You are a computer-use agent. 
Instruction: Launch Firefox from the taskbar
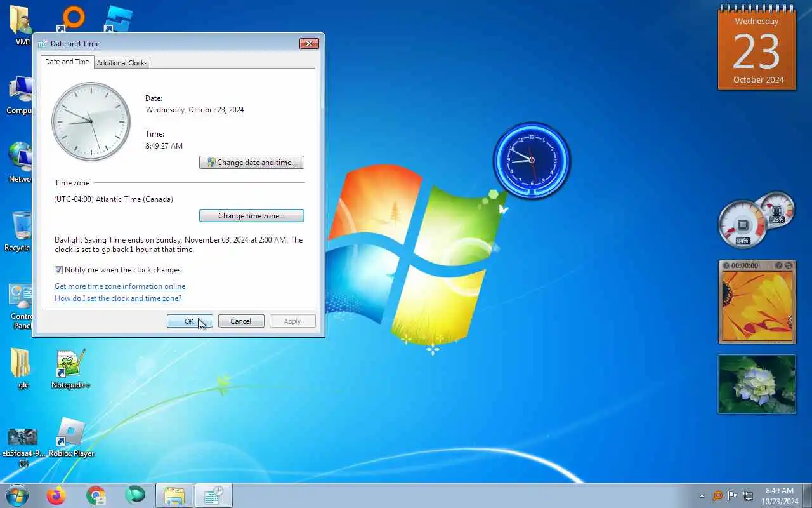pos(56,495)
